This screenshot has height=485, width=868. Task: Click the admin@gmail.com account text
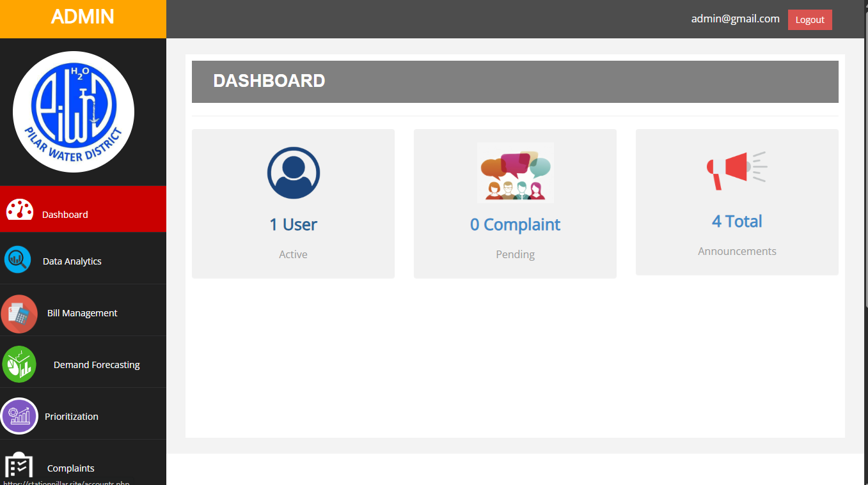click(x=735, y=19)
